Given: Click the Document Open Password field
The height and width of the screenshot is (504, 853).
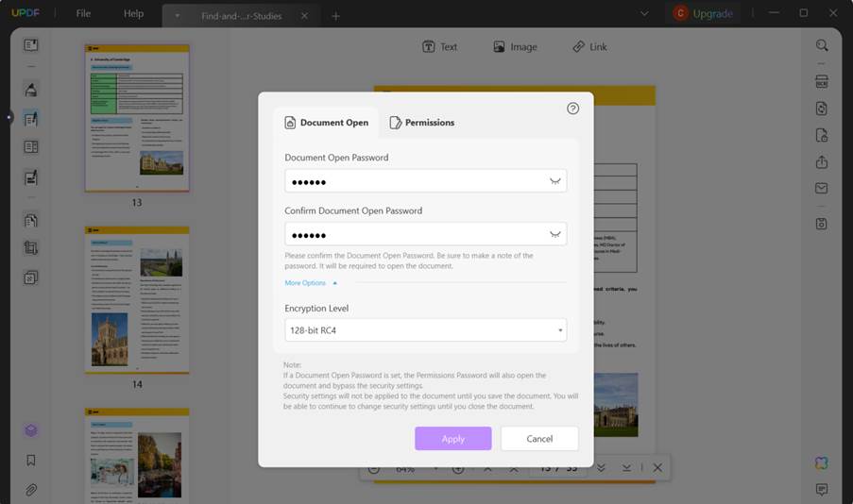Looking at the screenshot, I should click(x=416, y=181).
